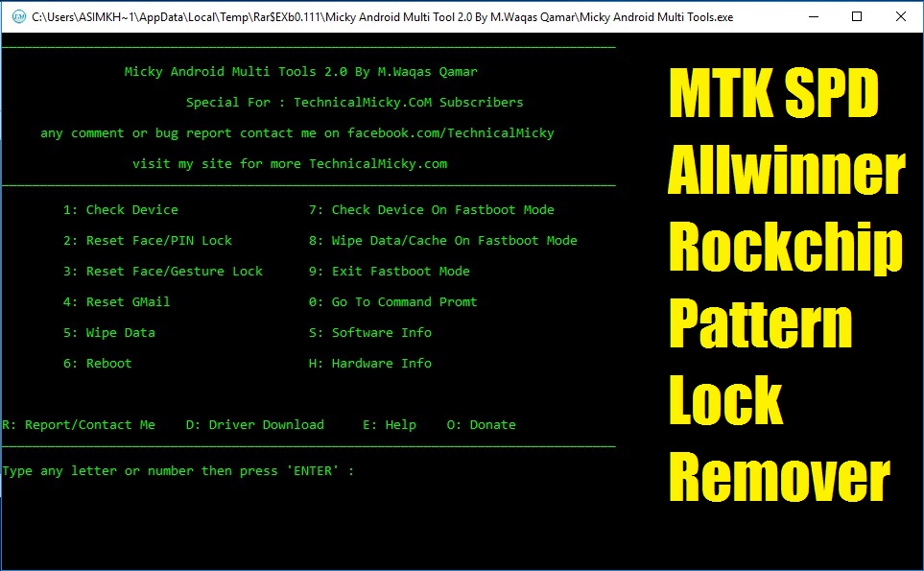This screenshot has height=571, width=924.
Task: Click 'O: Donate' entry
Action: (x=481, y=425)
